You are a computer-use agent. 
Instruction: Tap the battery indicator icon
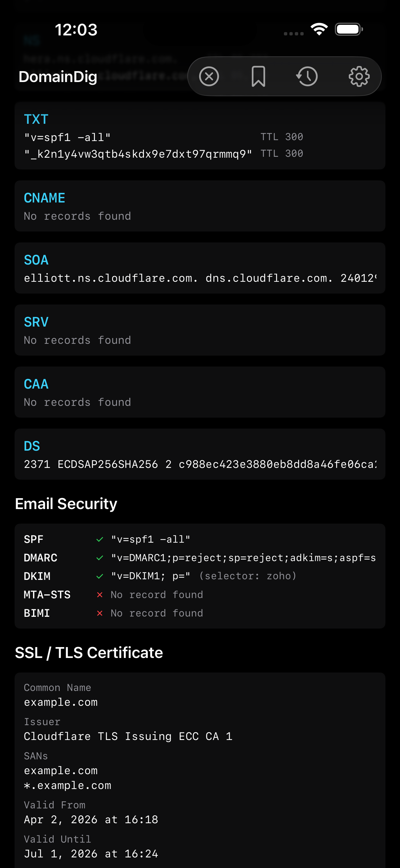point(349,29)
